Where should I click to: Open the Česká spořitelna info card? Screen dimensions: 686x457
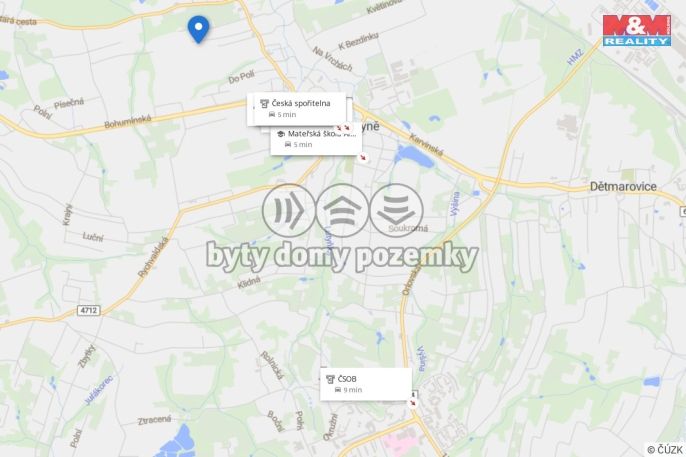[297, 109]
